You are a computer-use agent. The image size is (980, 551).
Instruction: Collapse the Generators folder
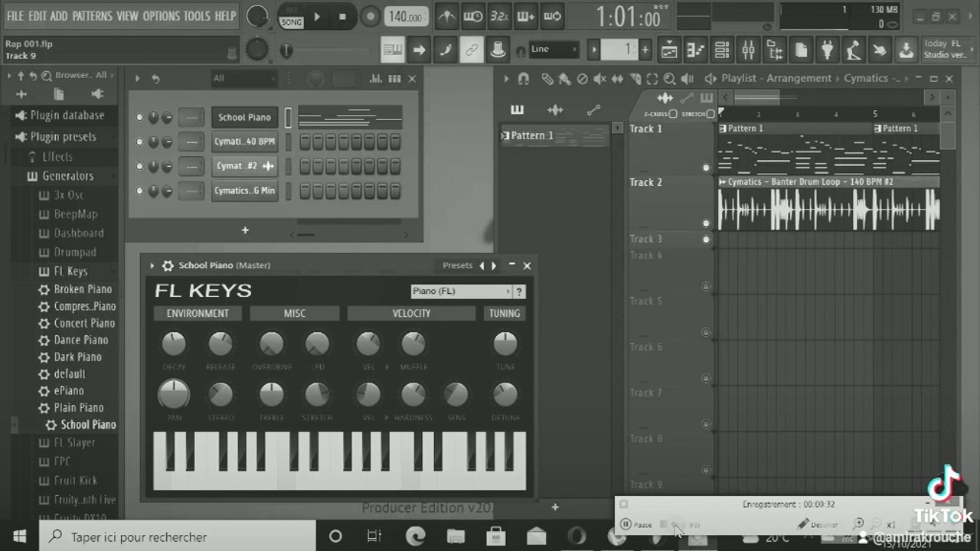(x=67, y=176)
